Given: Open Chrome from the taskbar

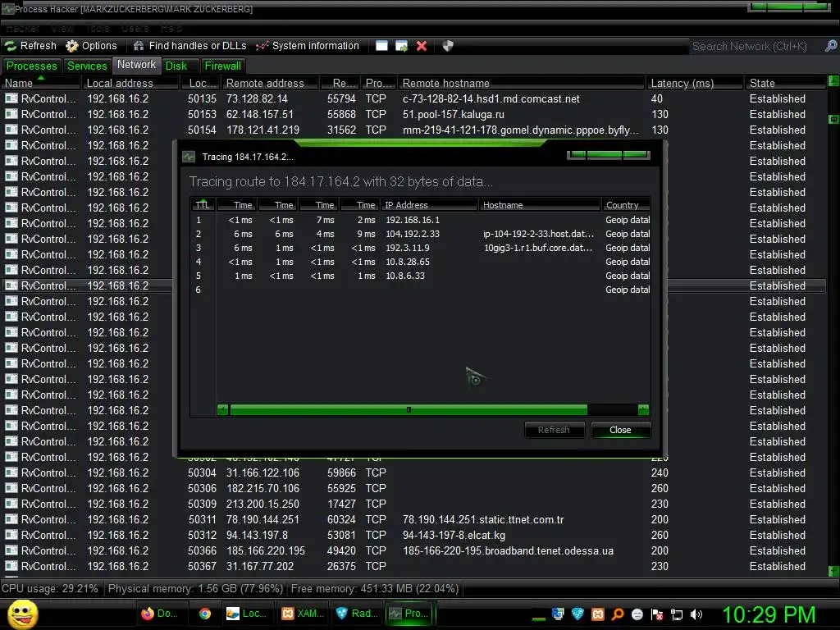Looking at the screenshot, I should click(x=204, y=614).
